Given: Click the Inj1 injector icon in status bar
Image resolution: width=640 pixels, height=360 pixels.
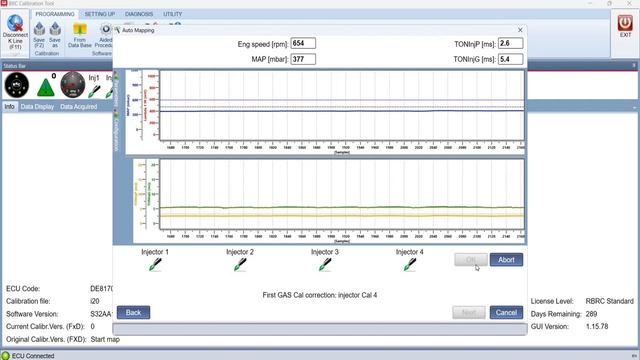Looking at the screenshot, I should (94, 91).
